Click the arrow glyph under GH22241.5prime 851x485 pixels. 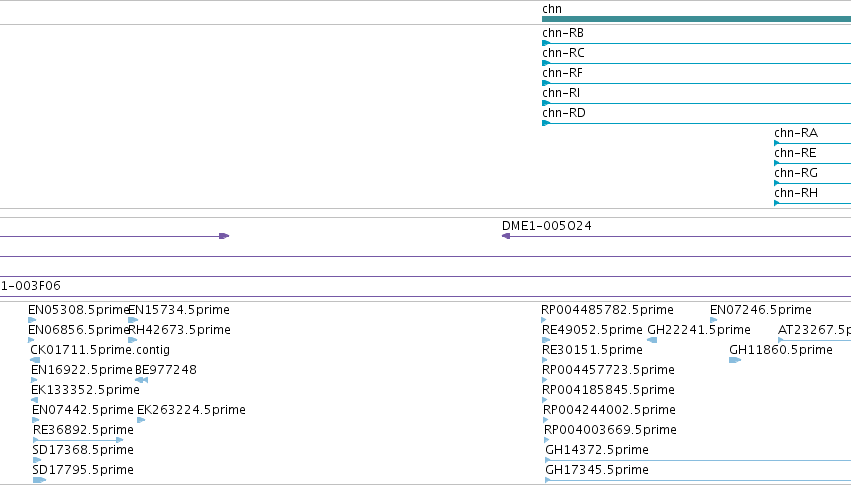click(652, 340)
